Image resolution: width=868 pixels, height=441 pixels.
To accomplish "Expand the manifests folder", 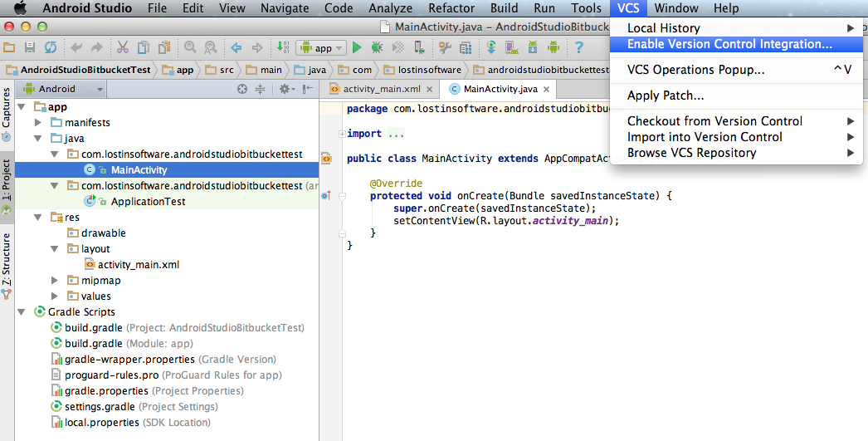I will click(x=38, y=123).
